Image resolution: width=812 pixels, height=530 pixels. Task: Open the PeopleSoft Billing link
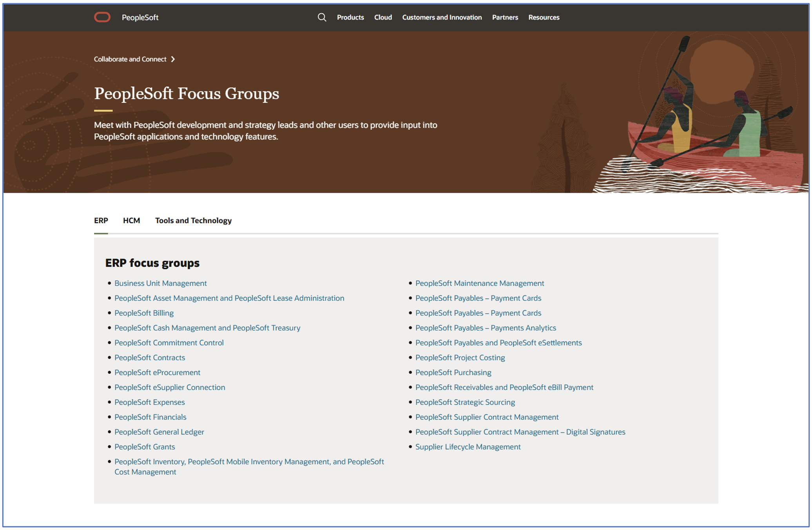pos(144,313)
